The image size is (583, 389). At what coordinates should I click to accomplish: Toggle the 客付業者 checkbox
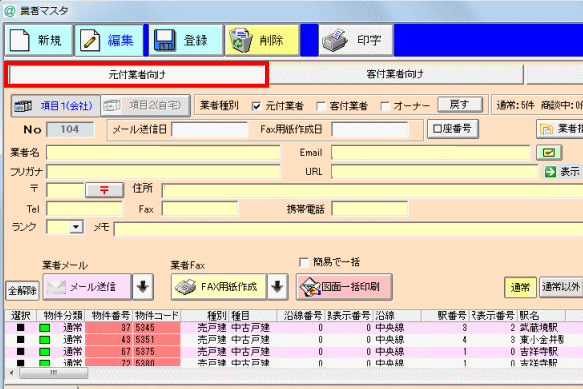321,106
